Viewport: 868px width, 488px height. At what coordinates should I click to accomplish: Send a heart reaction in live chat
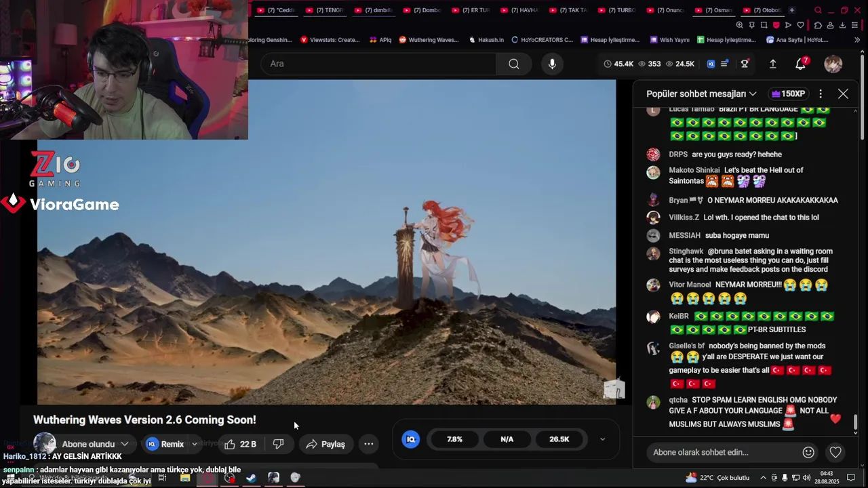tap(835, 452)
